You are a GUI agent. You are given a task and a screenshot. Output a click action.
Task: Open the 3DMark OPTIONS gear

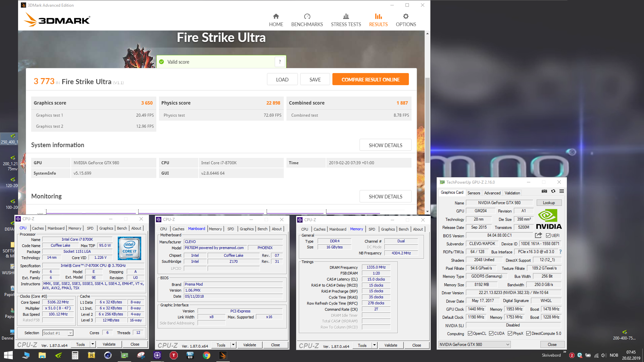point(406,16)
